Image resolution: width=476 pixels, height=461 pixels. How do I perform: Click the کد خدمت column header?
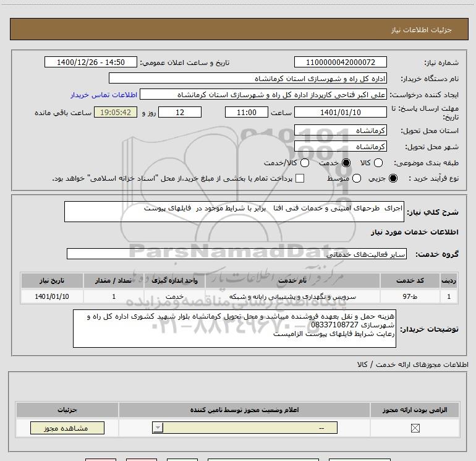410,280
